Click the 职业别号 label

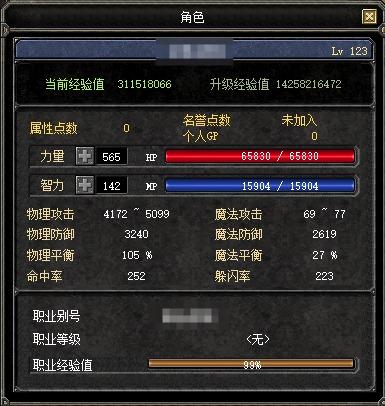pos(56,316)
